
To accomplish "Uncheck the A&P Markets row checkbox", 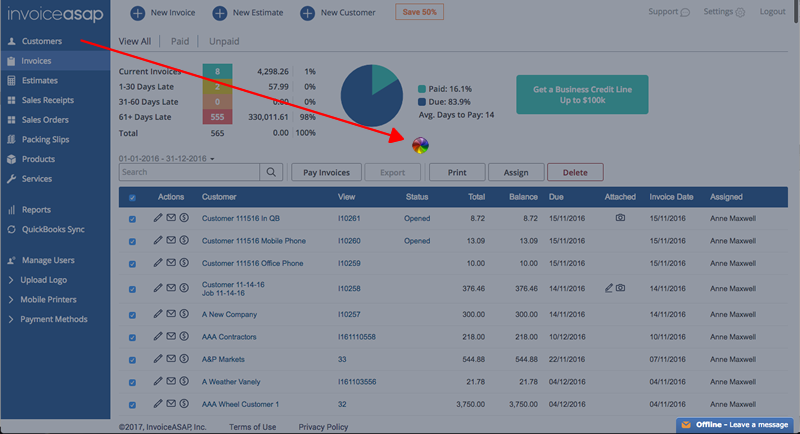I will pos(132,359).
